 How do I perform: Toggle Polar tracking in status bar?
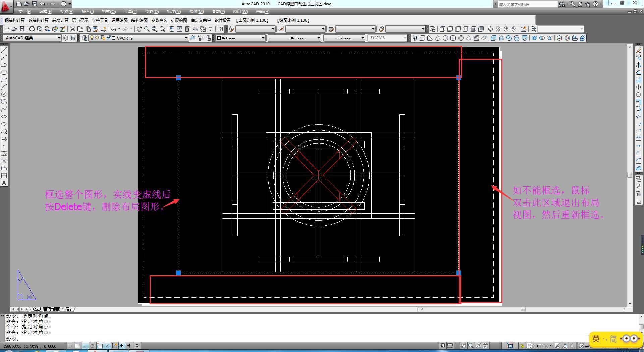(93, 346)
